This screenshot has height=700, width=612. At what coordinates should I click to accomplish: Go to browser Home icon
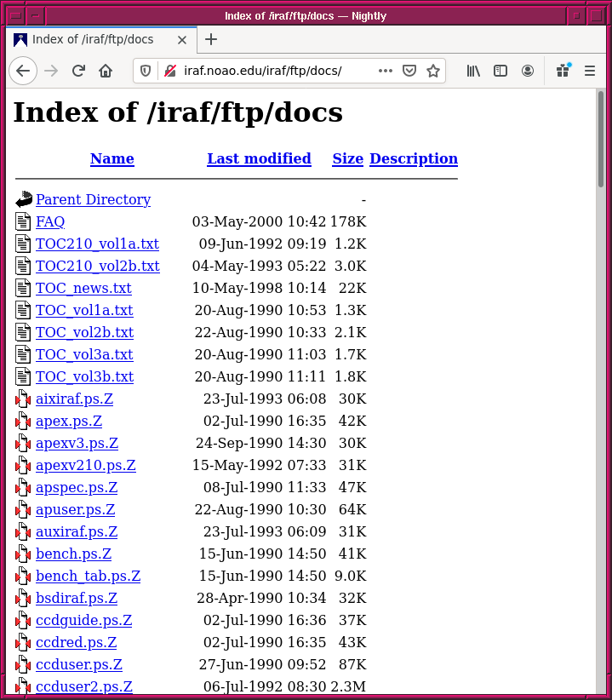(106, 71)
